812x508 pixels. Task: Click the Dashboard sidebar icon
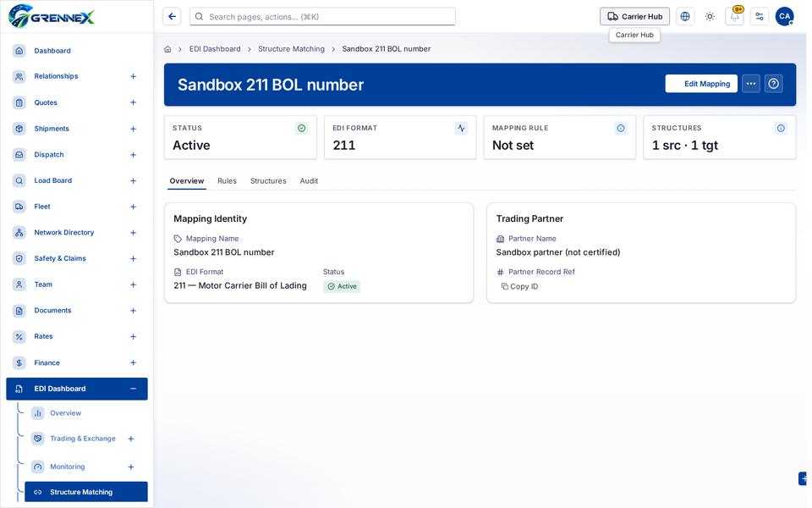click(19, 51)
